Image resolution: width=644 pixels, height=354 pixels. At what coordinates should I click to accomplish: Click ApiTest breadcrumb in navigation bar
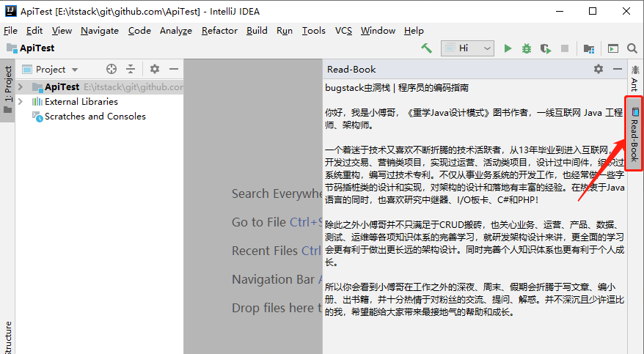point(30,48)
